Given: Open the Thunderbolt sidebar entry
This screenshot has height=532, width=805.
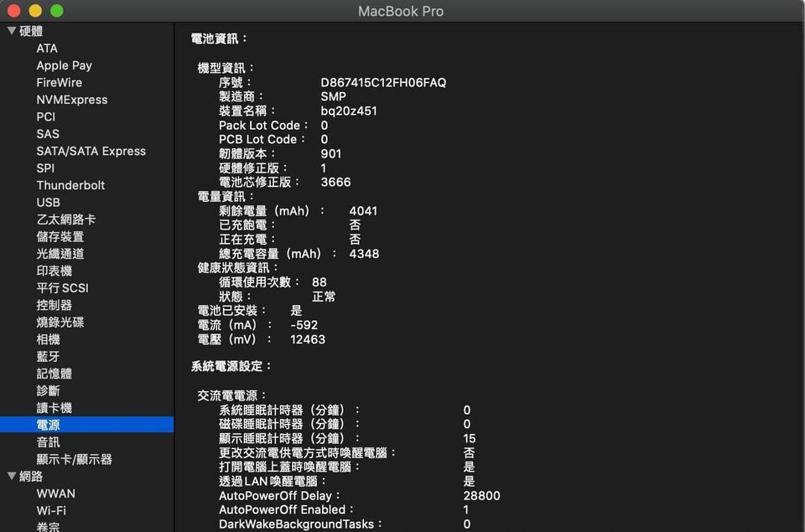Looking at the screenshot, I should 70,185.
